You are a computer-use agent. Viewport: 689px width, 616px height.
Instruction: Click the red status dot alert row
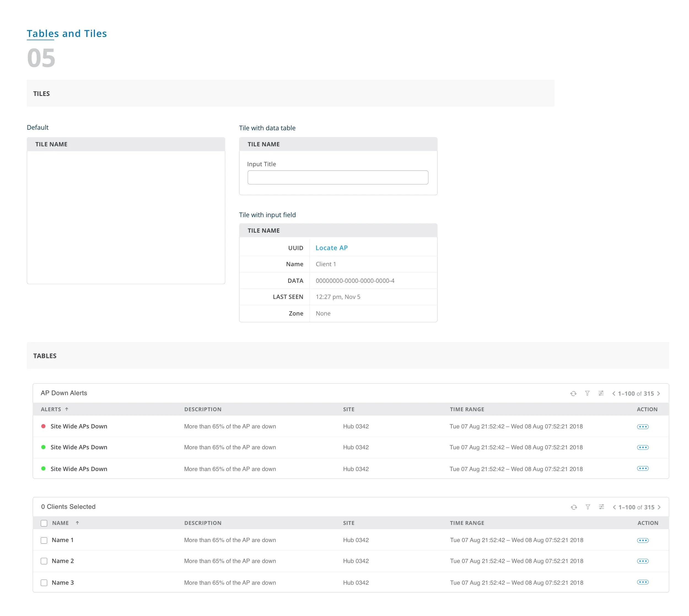79,426
